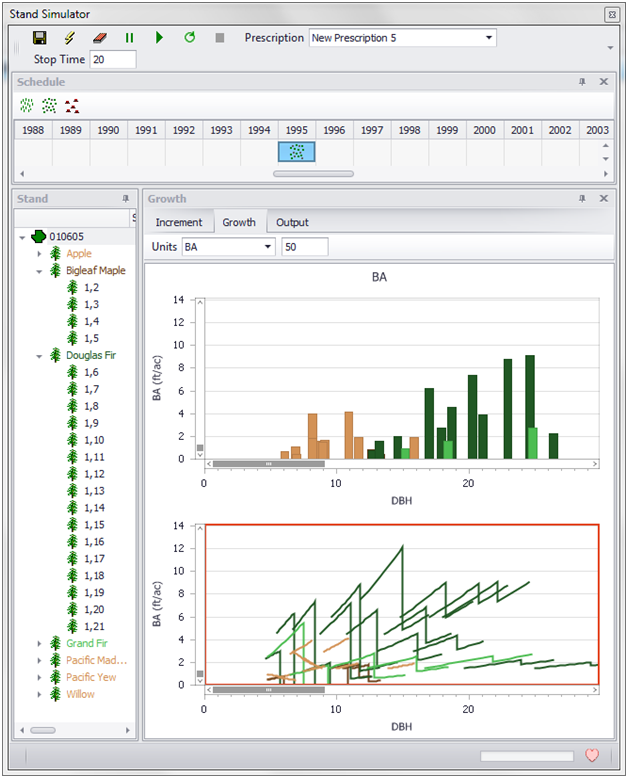The image size is (628, 778).
Task: Click the red triangles schedule icon
Action: (72, 105)
